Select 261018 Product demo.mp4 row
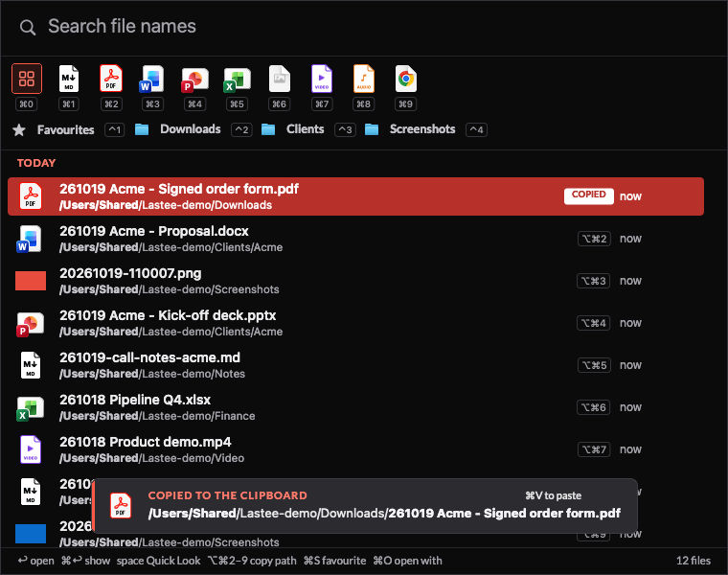The height and width of the screenshot is (575, 728). click(x=355, y=449)
